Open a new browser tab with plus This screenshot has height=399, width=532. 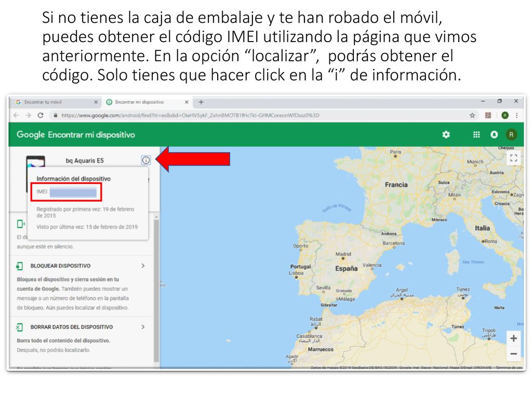201,102
